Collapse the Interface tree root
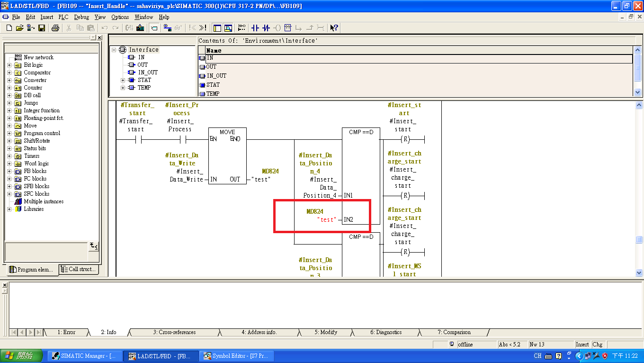This screenshot has width=644, height=363. 114,50
